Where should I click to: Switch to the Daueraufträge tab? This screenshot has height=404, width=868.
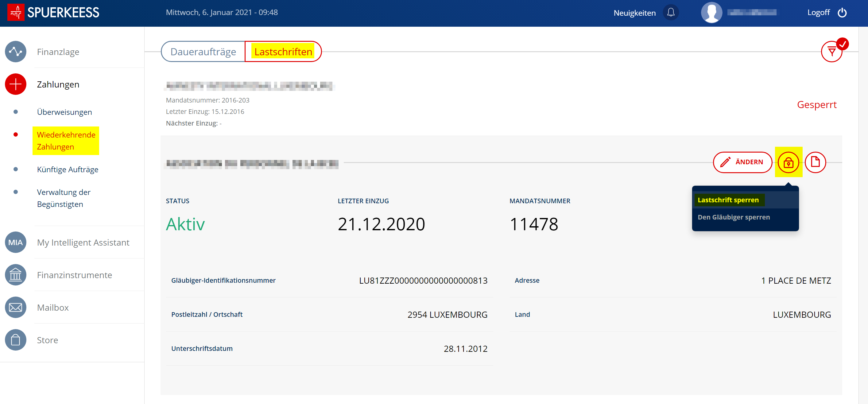pyautogui.click(x=203, y=52)
